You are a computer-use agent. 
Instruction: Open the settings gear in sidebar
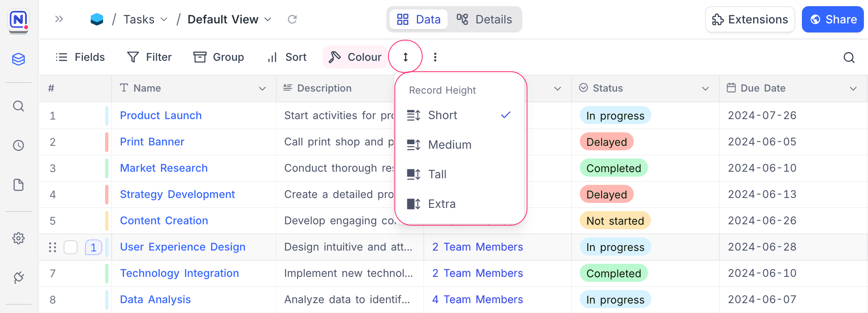18,238
